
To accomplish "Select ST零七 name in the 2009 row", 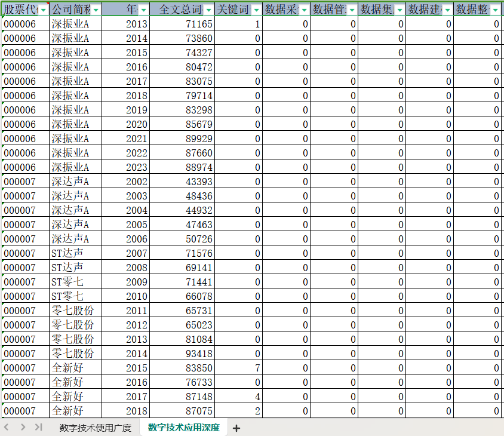I will 75,282.
